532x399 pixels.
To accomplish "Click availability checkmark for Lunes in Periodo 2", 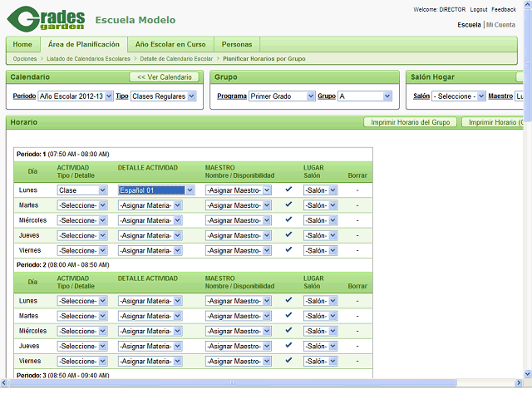I will point(288,300).
